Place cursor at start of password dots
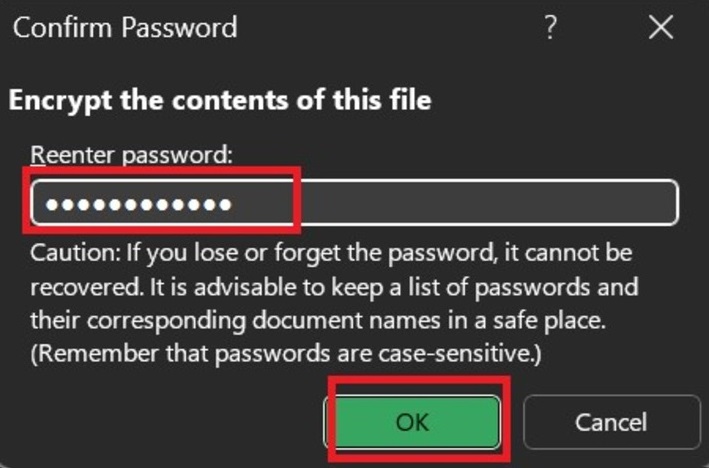The image size is (709, 468). (46, 205)
